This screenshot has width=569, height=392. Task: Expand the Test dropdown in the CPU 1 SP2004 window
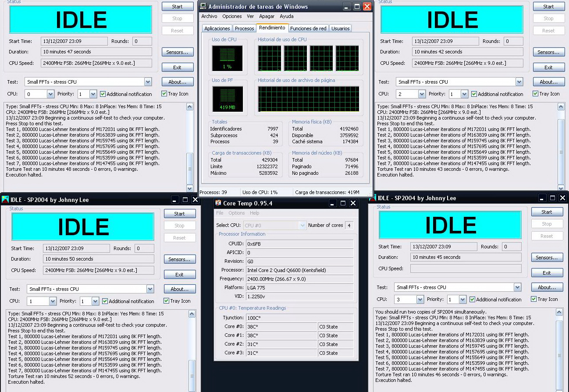coord(150,289)
